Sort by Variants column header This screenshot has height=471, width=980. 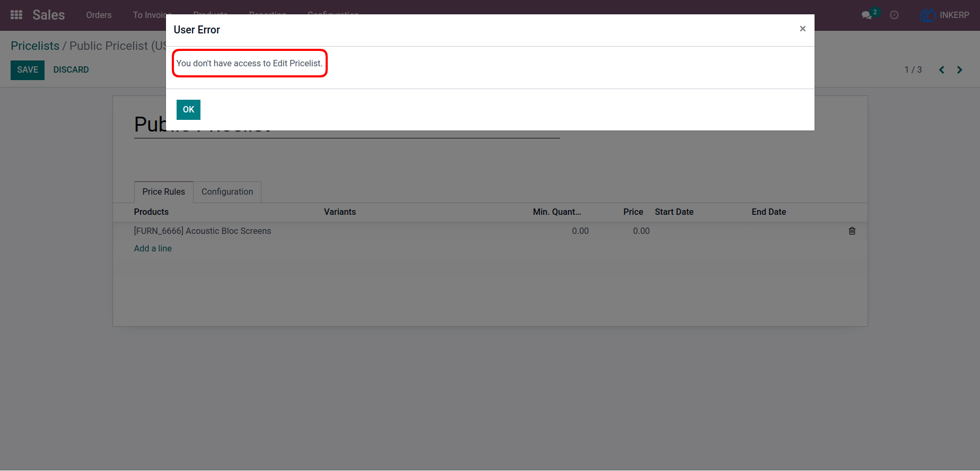[x=340, y=212]
